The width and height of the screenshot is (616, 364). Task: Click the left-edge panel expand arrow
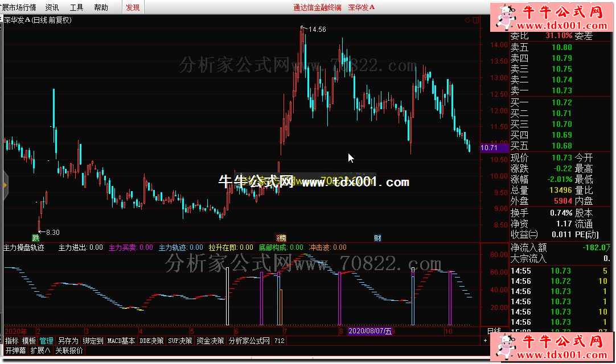tap(5, 185)
